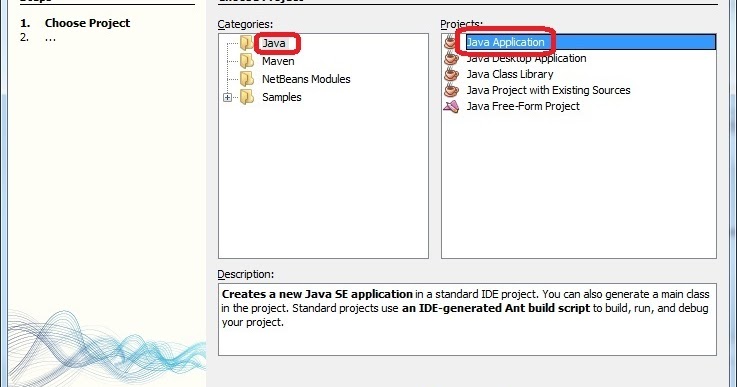This screenshot has width=737, height=387.
Task: Choose the Java Free-Form Project entry
Action: click(x=523, y=106)
